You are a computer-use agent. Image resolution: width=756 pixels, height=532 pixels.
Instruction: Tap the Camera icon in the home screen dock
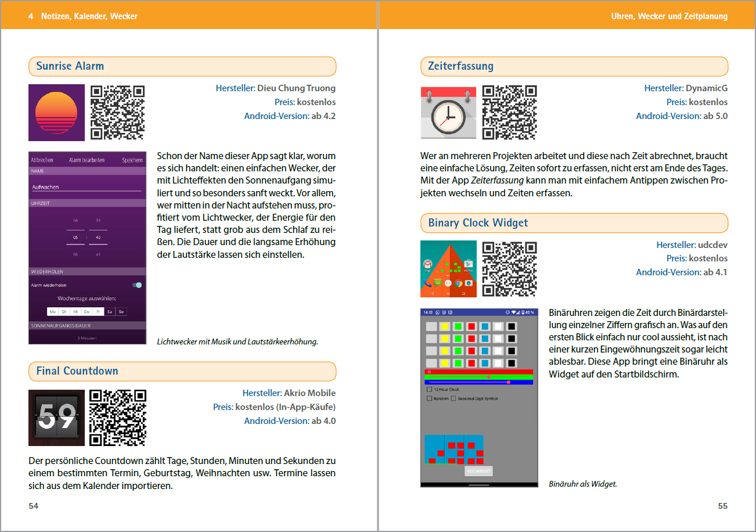tap(469, 283)
